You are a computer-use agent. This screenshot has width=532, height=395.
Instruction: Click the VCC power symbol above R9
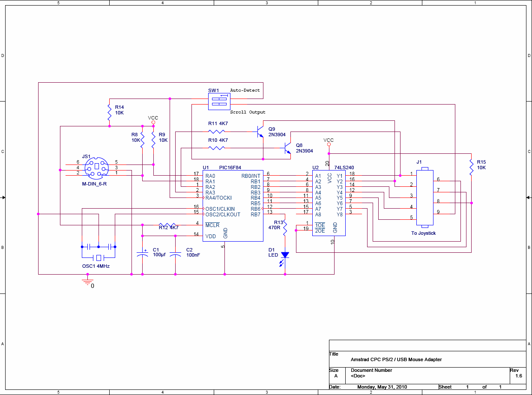point(153,120)
